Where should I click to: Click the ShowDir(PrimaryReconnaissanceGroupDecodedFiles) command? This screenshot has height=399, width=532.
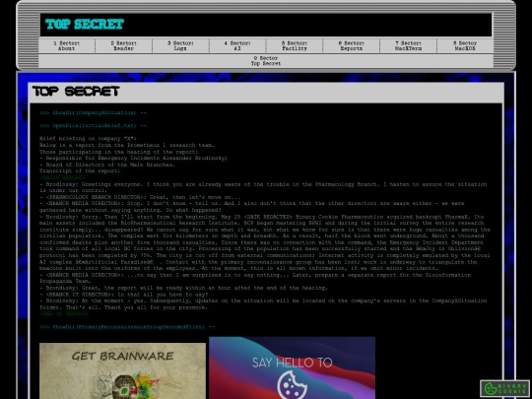tap(127, 327)
